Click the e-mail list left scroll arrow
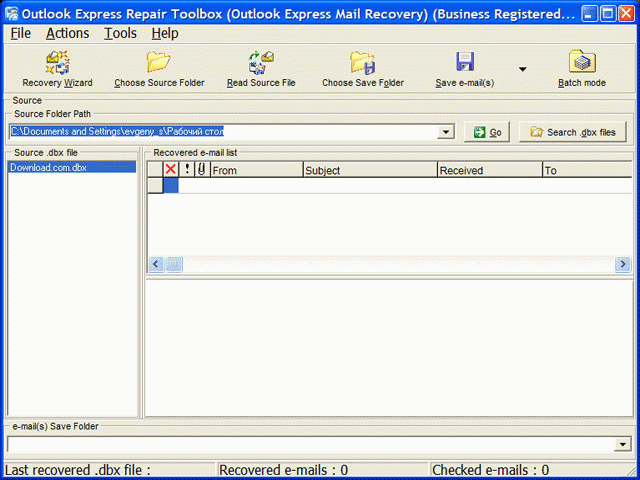 (x=156, y=264)
